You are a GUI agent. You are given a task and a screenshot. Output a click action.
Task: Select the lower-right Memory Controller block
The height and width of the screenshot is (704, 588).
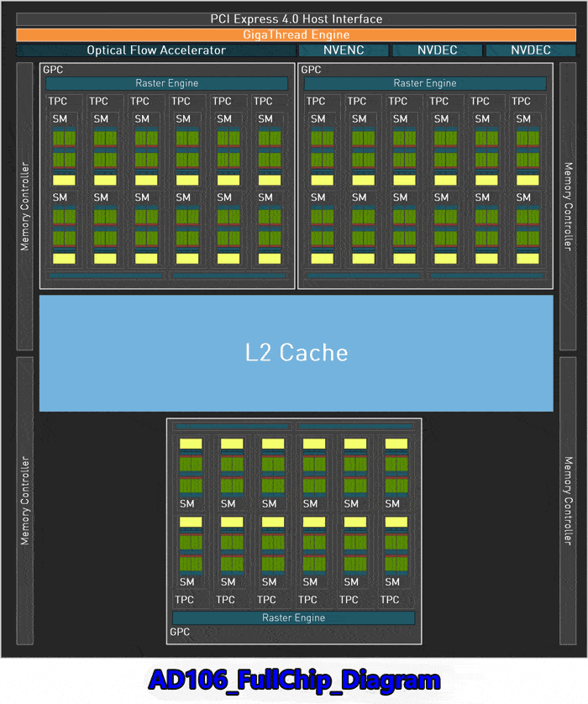pos(568,501)
